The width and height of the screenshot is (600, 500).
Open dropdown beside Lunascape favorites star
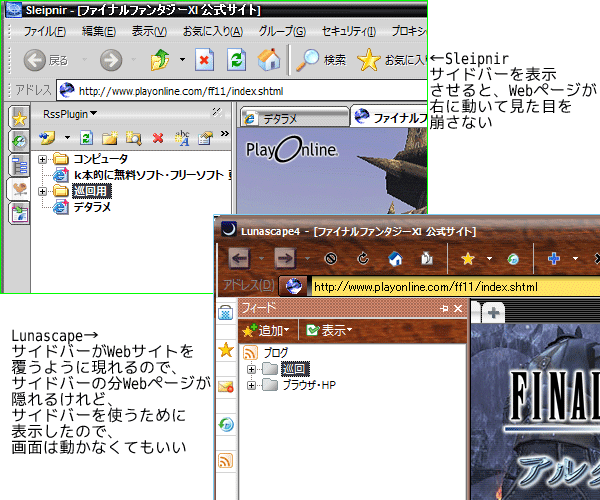[489, 259]
